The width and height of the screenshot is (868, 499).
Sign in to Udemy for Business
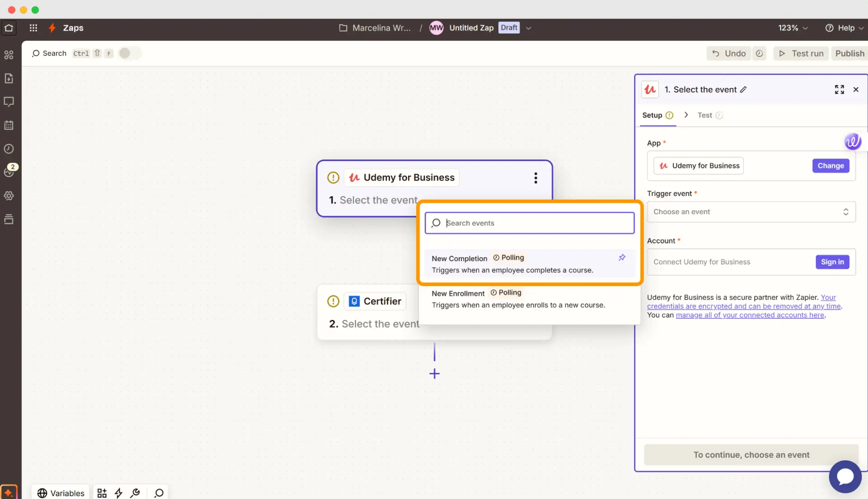[832, 262]
